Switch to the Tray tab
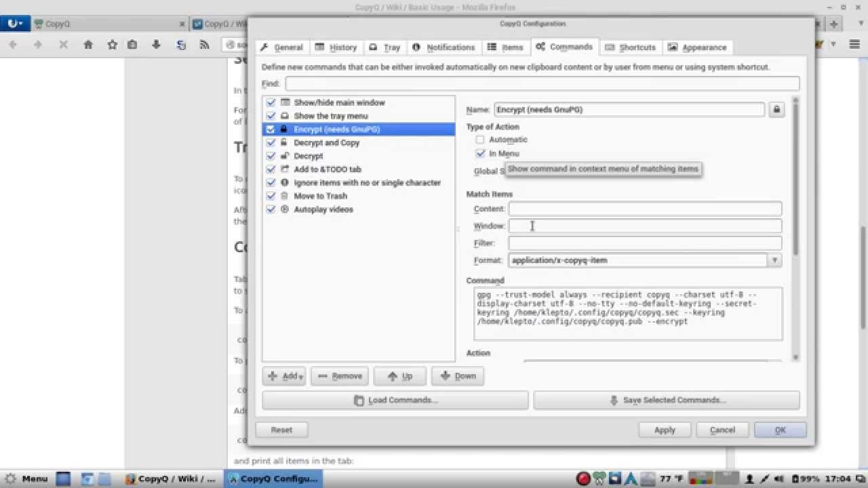The image size is (868, 488). coord(384,47)
